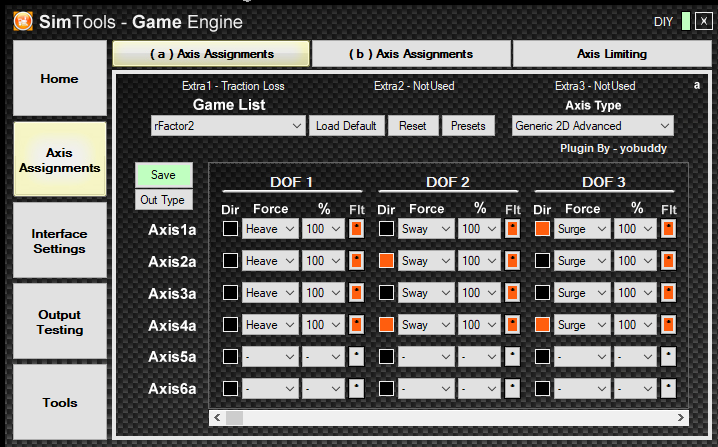Screen dimensions: 718x447
Task: Open the Presets button
Action: tap(468, 125)
